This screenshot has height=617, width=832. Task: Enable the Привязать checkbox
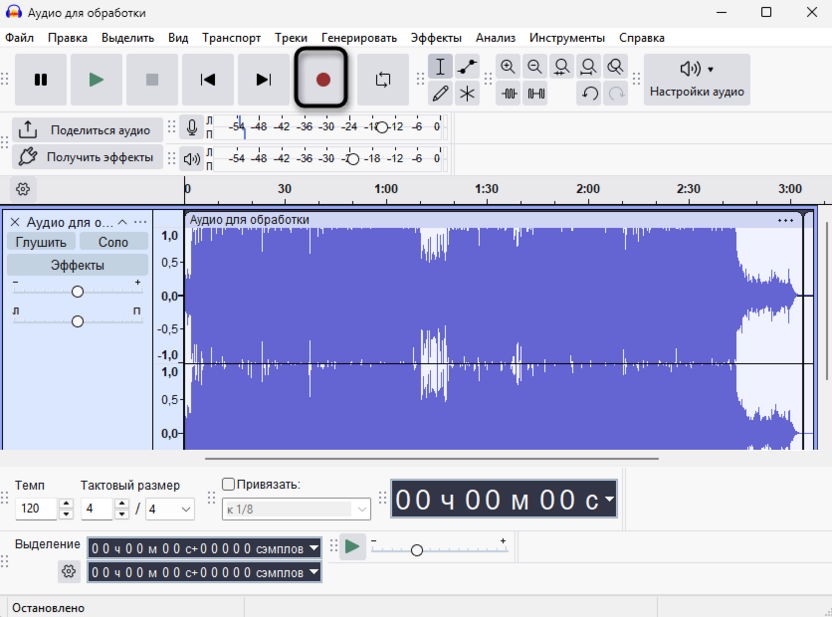click(x=228, y=484)
